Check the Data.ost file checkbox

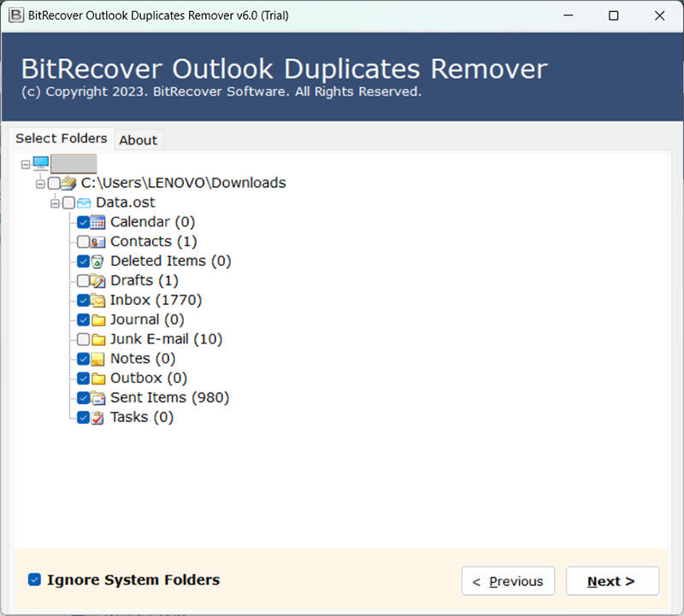point(68,202)
